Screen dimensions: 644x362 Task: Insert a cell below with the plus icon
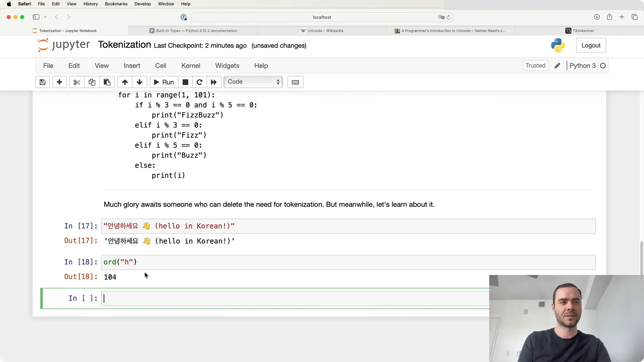coord(59,82)
